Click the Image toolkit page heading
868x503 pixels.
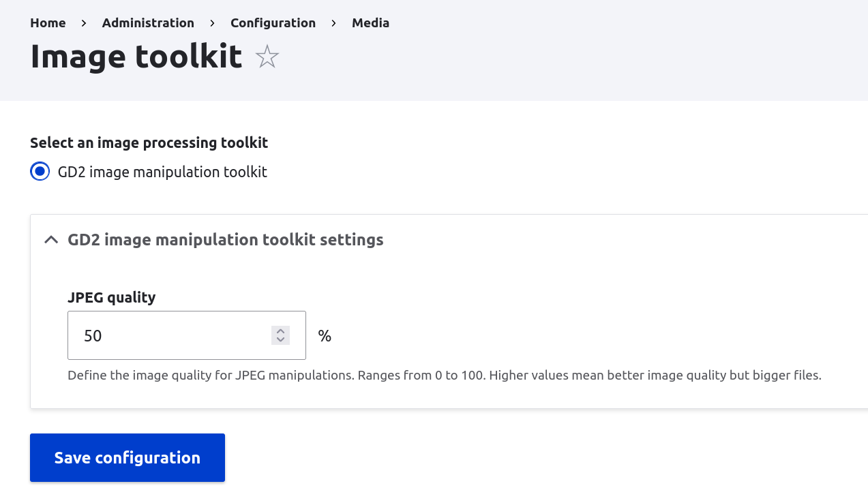136,57
